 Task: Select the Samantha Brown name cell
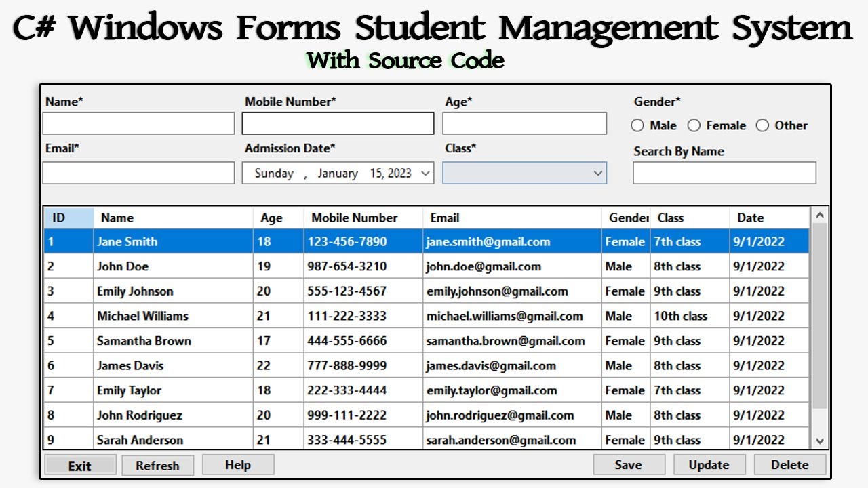click(174, 341)
